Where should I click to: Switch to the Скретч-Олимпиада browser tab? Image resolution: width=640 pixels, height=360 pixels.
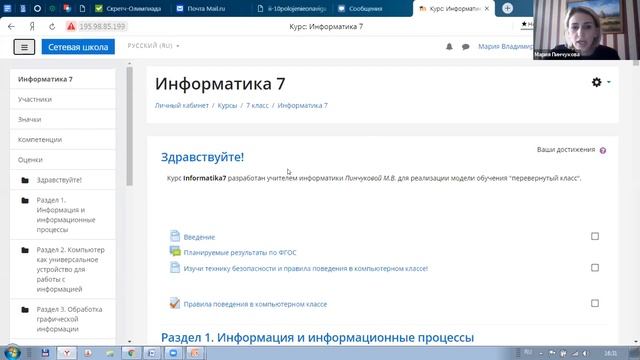[x=128, y=9]
